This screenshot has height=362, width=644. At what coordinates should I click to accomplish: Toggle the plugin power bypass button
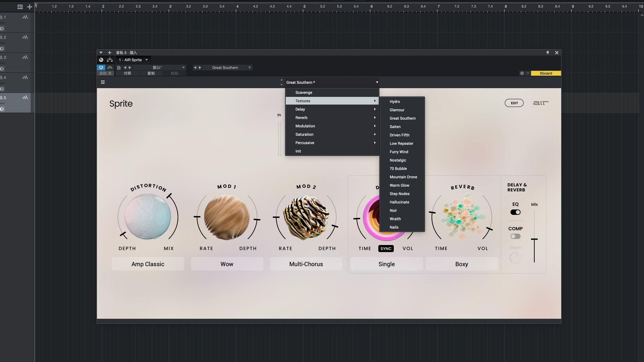101,67
